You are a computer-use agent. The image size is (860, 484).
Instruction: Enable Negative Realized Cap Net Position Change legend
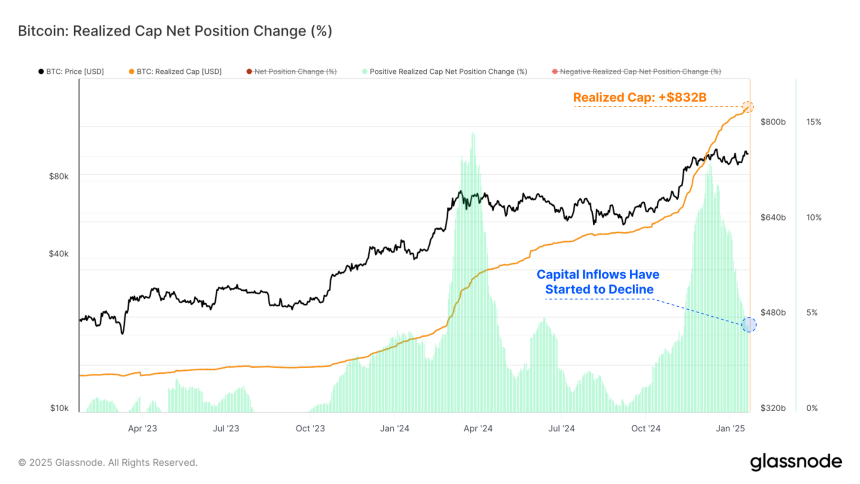(636, 71)
